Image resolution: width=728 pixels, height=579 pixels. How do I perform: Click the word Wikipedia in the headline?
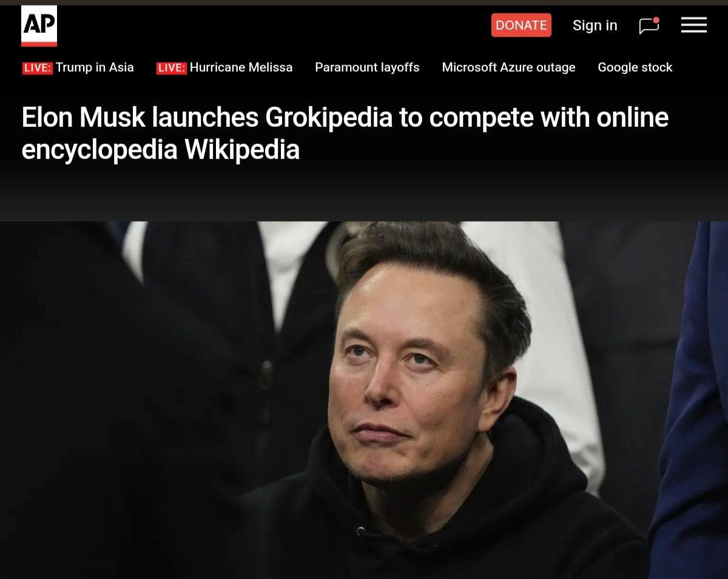(241, 149)
